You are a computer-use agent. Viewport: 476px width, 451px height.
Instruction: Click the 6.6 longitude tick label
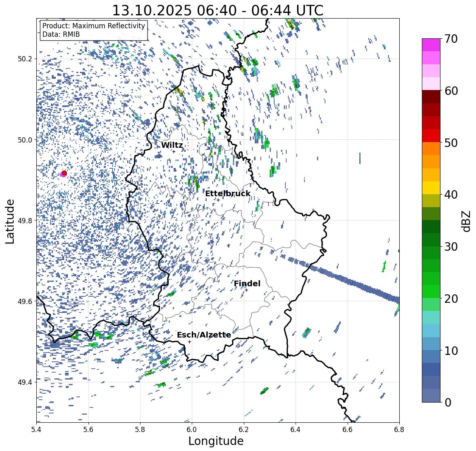pos(348,430)
